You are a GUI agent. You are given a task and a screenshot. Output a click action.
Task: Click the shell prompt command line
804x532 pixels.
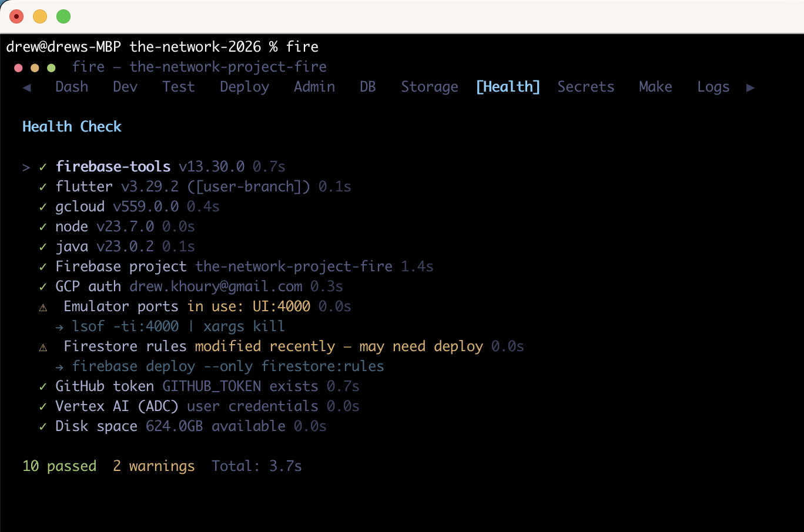[162, 46]
